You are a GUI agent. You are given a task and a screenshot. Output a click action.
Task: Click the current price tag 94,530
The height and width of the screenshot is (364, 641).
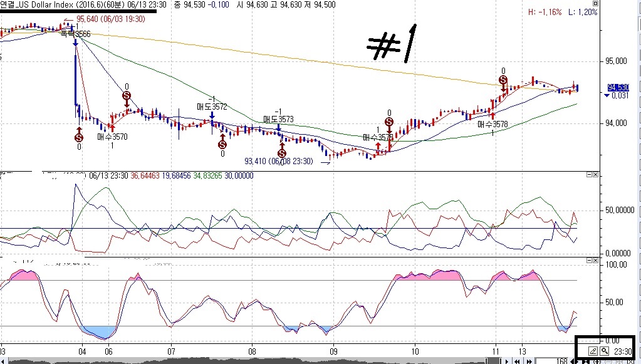point(618,87)
